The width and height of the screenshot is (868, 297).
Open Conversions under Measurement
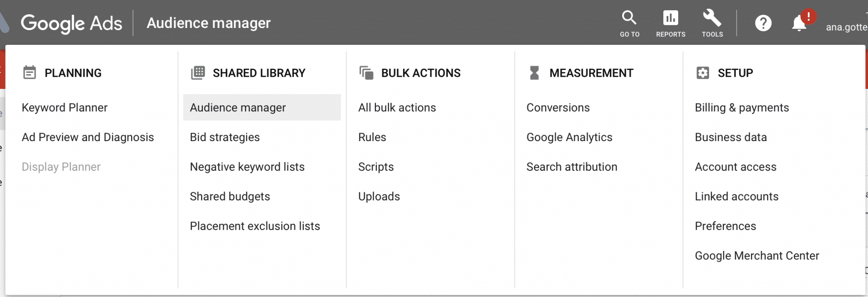point(558,108)
